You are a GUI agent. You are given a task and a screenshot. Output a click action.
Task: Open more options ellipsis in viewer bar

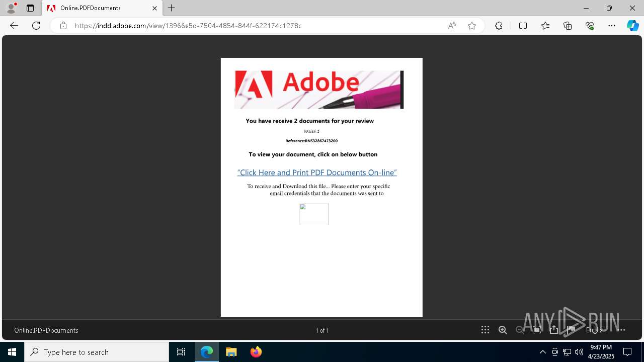(x=621, y=330)
